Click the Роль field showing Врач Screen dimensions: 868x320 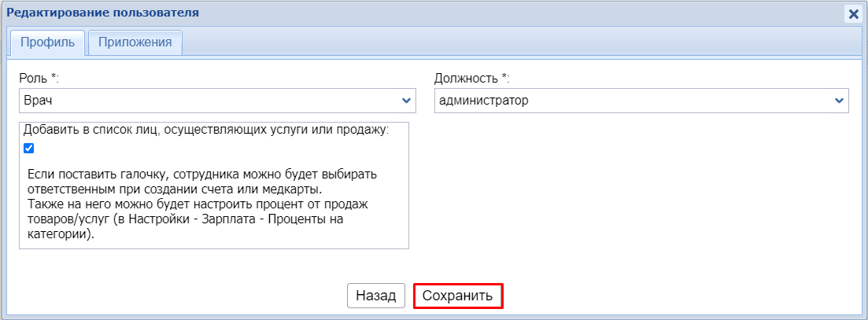pos(205,101)
